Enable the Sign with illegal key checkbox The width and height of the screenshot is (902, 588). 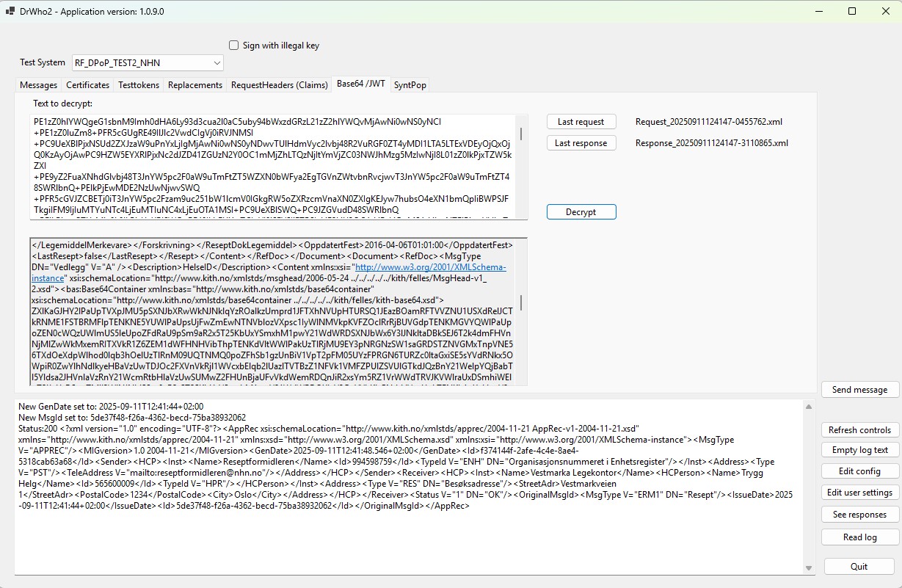coord(233,45)
